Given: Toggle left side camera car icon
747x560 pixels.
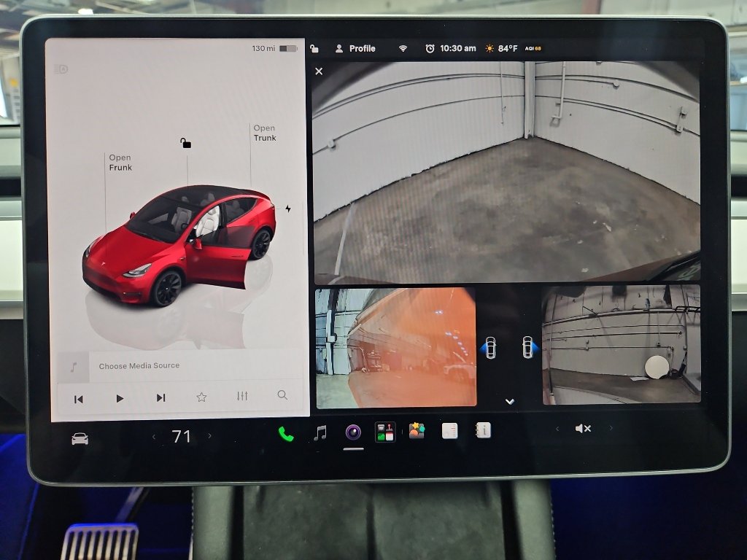Looking at the screenshot, I should (x=489, y=348).
